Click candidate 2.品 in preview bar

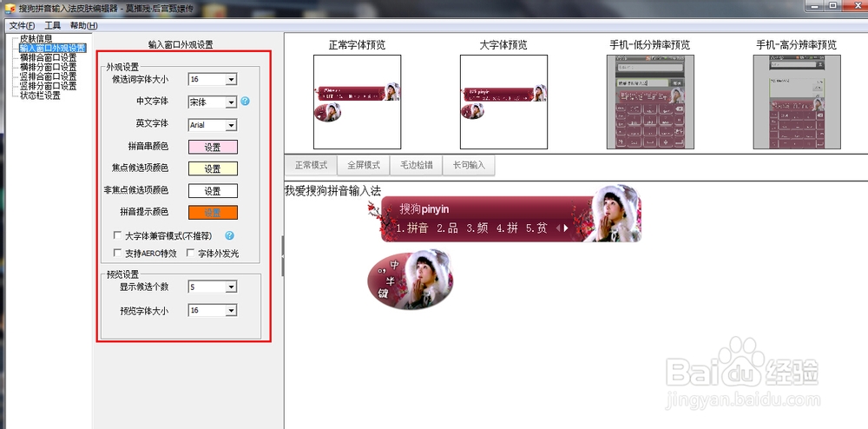(x=447, y=228)
